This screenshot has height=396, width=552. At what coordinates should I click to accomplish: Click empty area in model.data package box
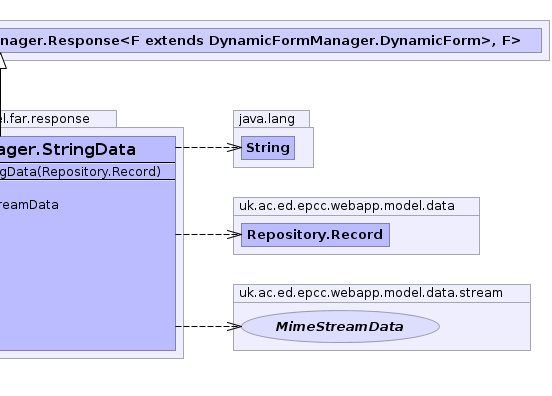434,235
